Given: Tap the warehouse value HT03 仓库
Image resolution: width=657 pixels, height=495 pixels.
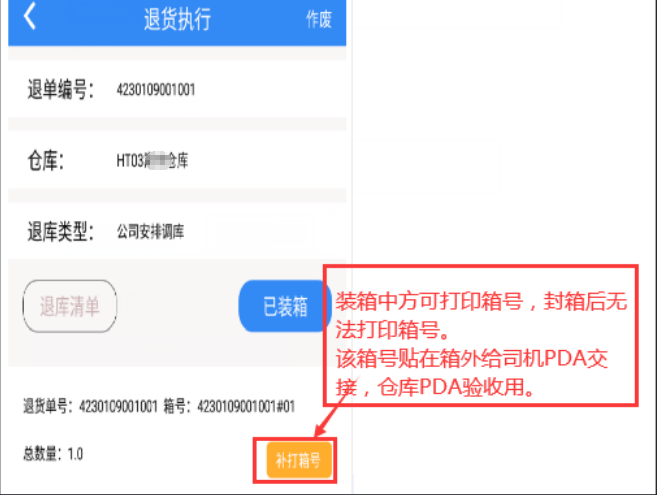Looking at the screenshot, I should [152, 161].
